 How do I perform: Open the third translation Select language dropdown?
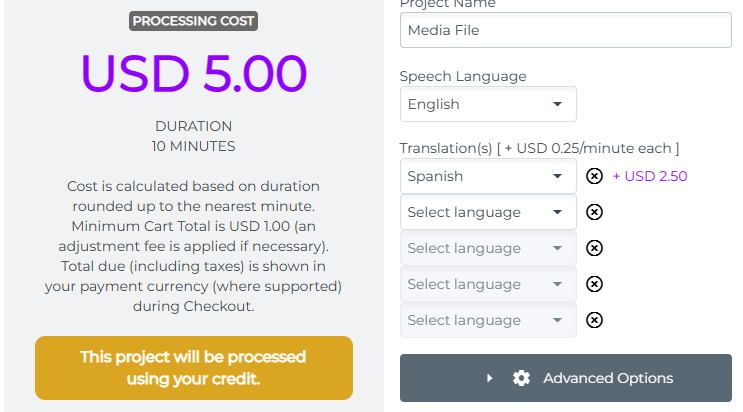tap(488, 248)
